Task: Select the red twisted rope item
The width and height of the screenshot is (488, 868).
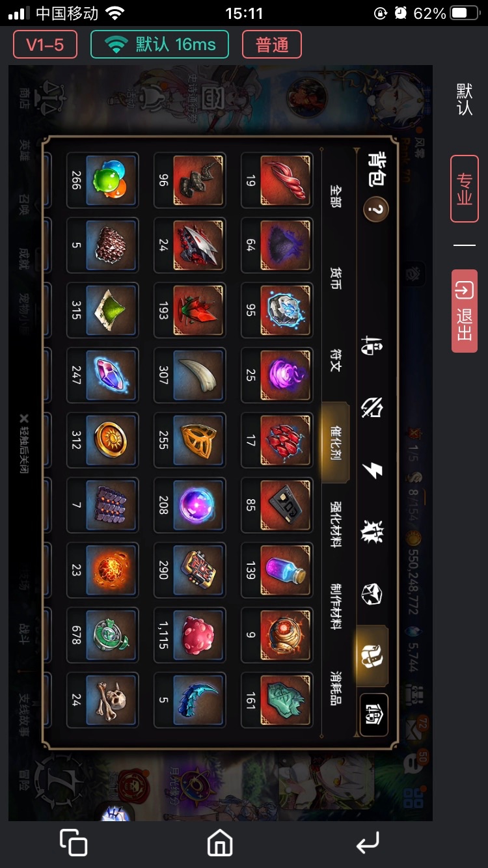Action: pyautogui.click(x=277, y=180)
